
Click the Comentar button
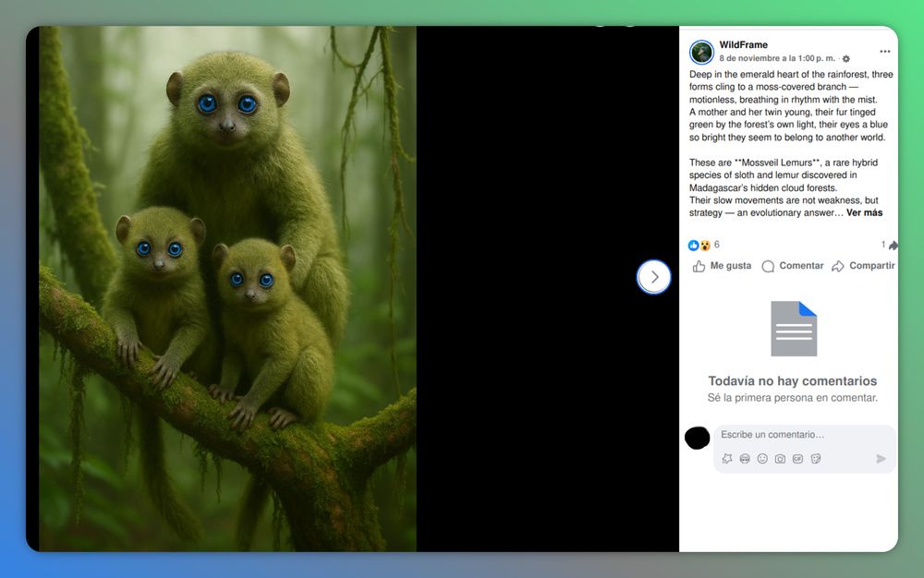point(793,266)
